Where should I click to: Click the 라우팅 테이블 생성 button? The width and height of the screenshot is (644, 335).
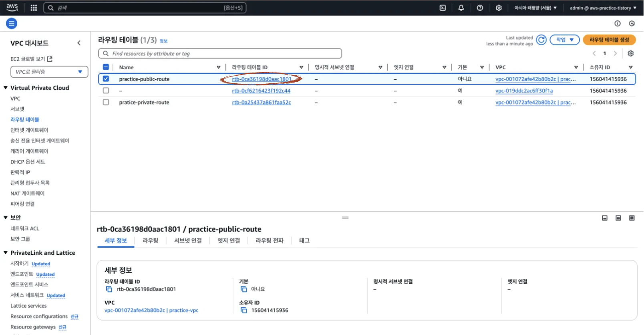[609, 40]
